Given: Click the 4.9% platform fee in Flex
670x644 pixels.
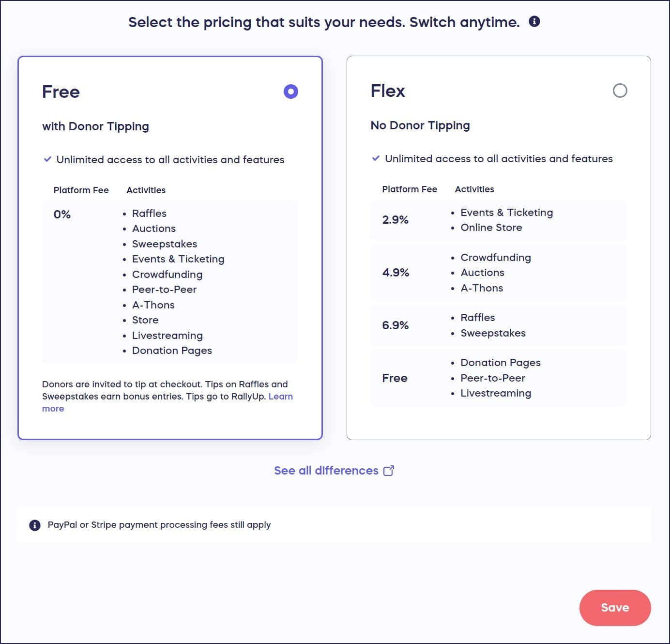Looking at the screenshot, I should tap(396, 273).
